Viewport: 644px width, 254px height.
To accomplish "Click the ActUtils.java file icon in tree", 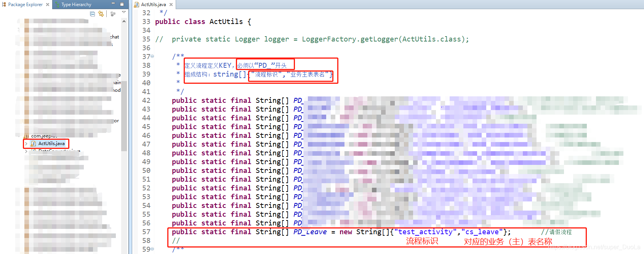I will click(x=33, y=144).
